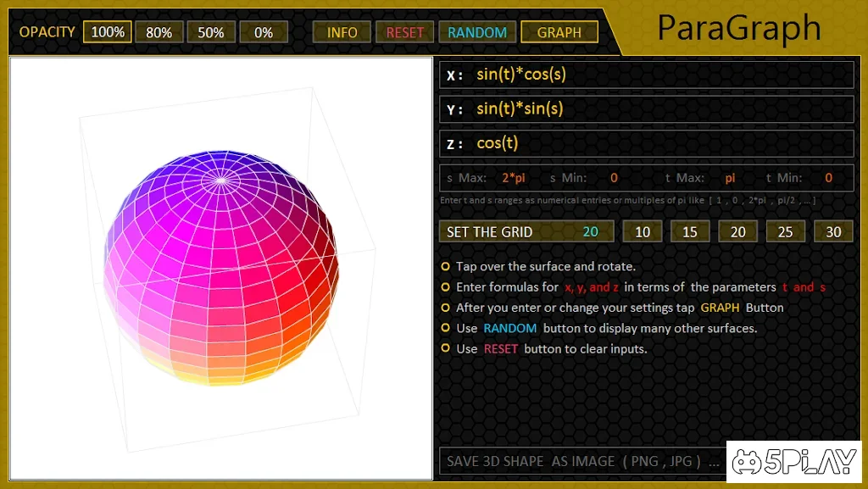Set surface opacity to 80%
Screen dimensions: 868x489
pos(159,32)
